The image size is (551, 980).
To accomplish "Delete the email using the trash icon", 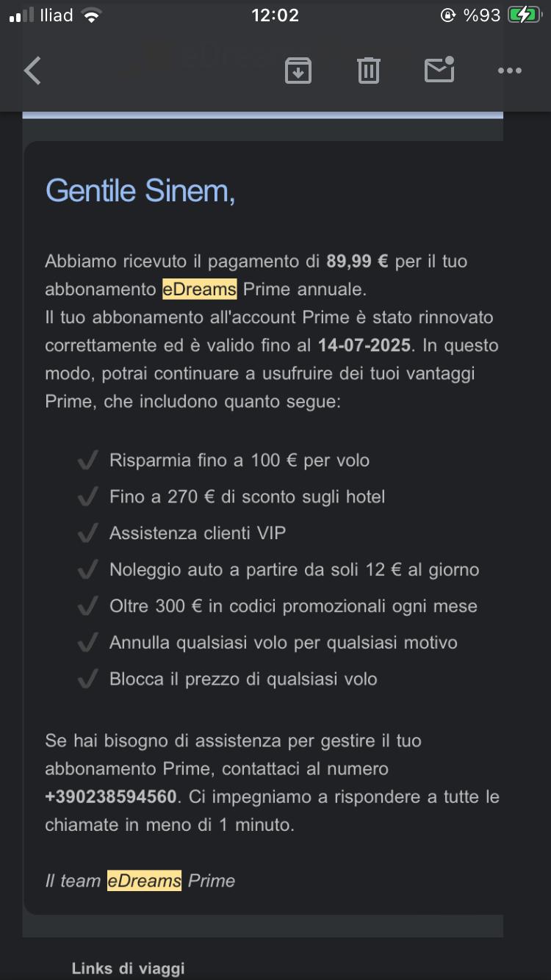I will pos(368,71).
